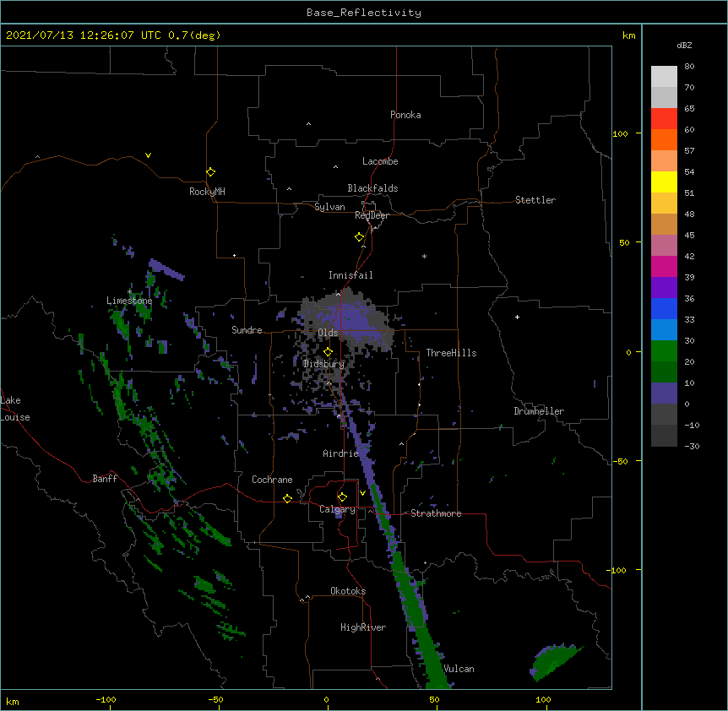This screenshot has width=728, height=711.
Task: Select the Cochrane label
Action: coord(272,480)
